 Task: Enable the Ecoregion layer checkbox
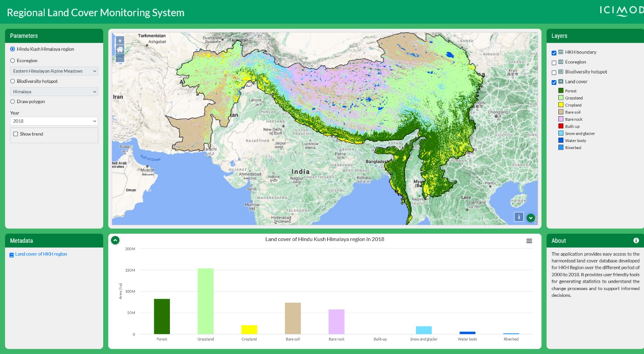pyautogui.click(x=554, y=63)
